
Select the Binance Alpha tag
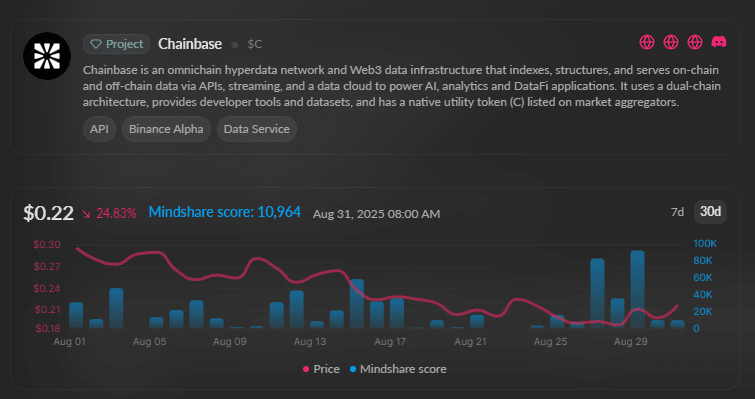coord(166,129)
